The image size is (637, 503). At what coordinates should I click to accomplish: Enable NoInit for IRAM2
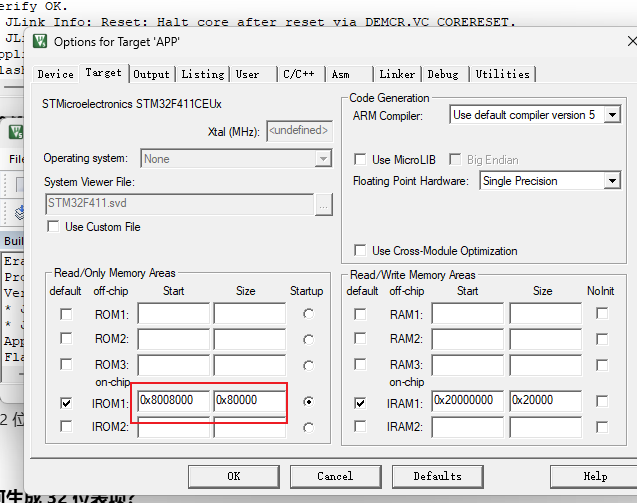point(602,427)
